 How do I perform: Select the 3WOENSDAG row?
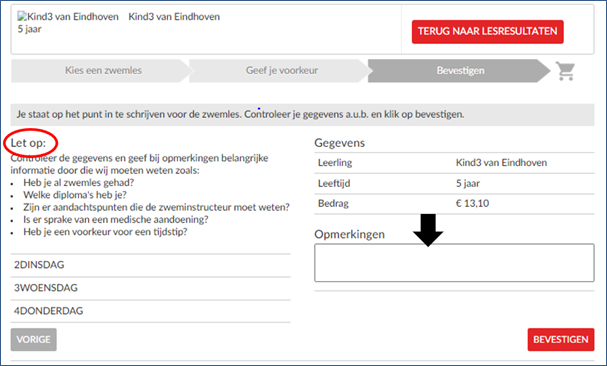151,288
